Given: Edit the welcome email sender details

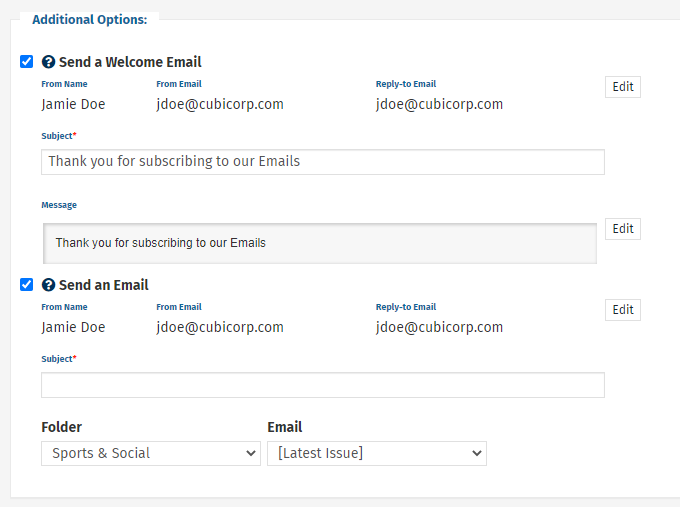Looking at the screenshot, I should [x=623, y=87].
